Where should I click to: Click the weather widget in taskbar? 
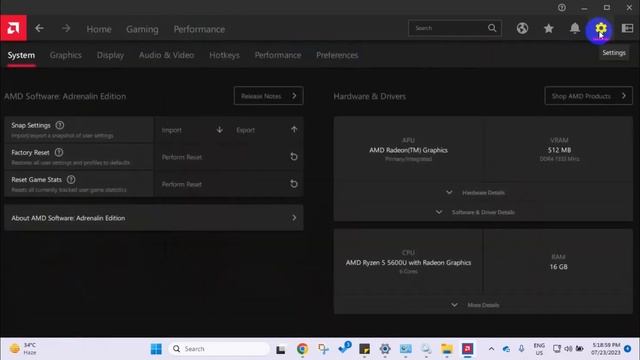point(23,349)
